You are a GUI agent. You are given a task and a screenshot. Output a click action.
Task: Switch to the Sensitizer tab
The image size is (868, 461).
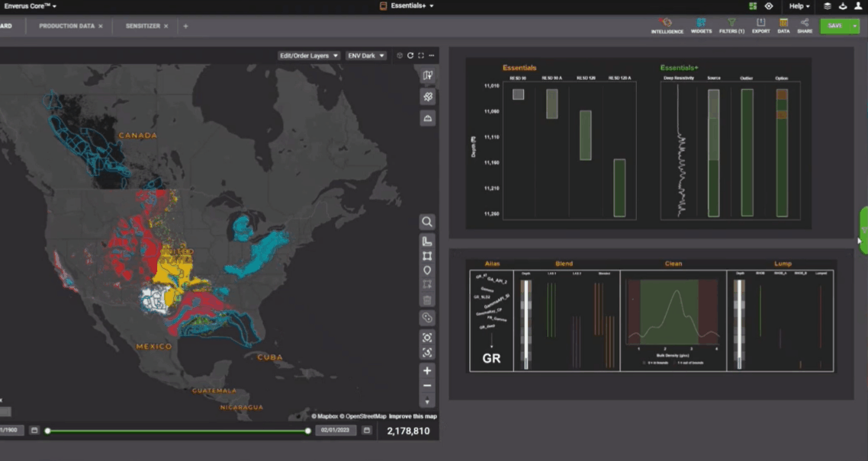coord(143,26)
